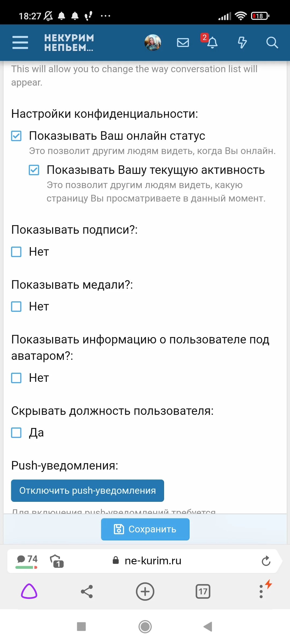Tap the ne-kurim.ru address bar
The width and height of the screenshot is (290, 644).
pyautogui.click(x=153, y=561)
